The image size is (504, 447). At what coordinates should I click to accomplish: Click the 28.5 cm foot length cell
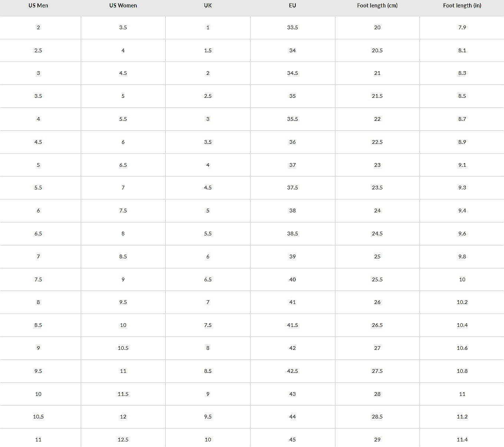tap(377, 417)
